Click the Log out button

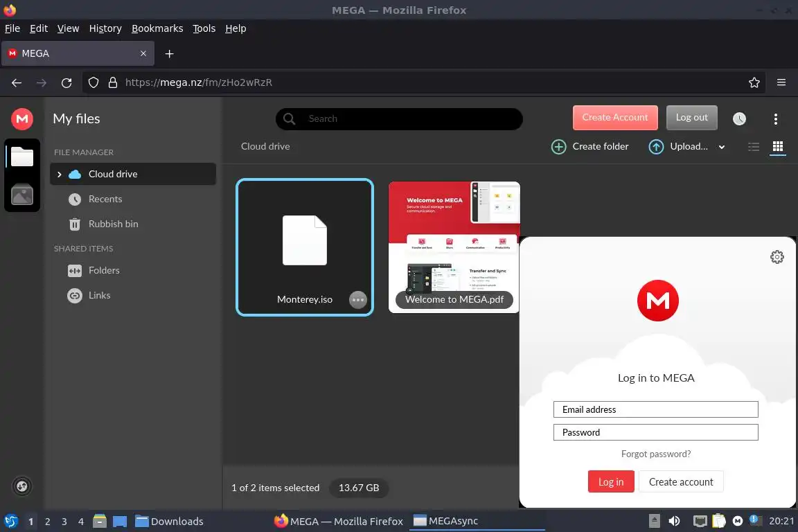pos(691,118)
